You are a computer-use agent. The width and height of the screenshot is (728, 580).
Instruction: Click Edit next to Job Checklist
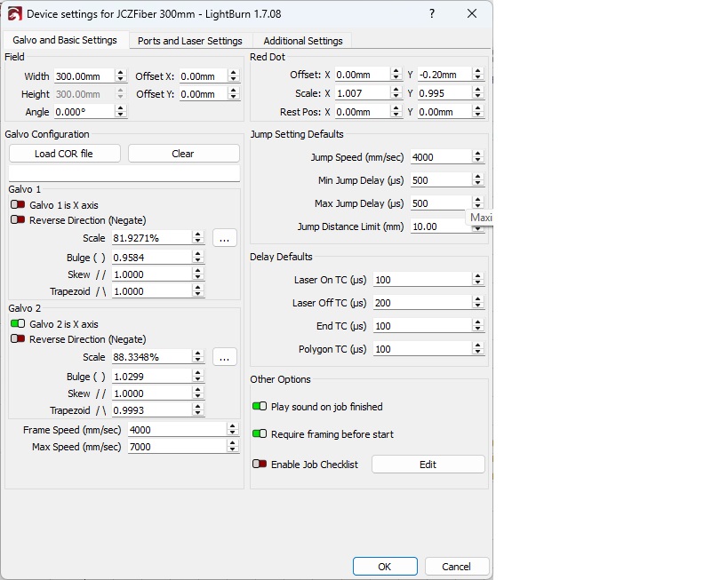pos(428,465)
